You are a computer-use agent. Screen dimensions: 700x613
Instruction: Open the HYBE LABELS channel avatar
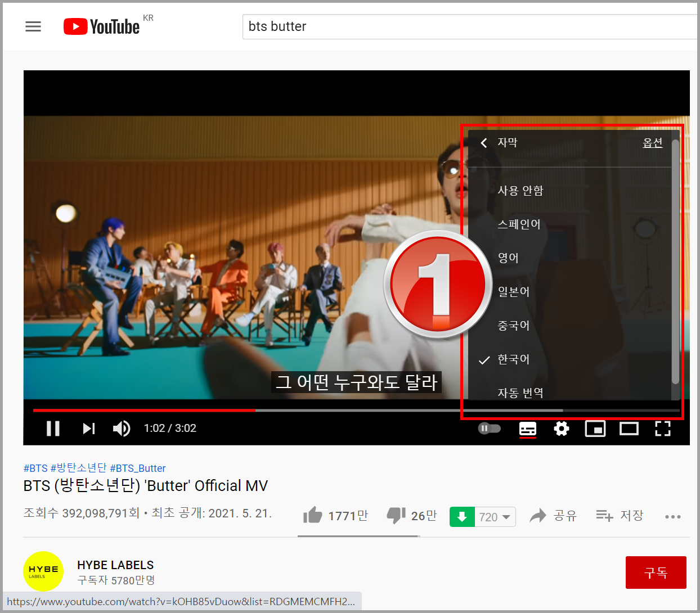[43, 571]
